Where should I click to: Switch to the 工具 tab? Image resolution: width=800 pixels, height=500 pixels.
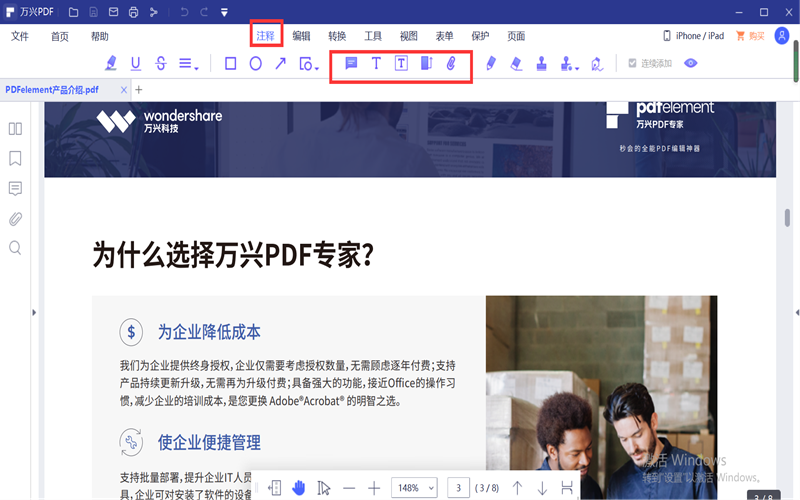point(373,36)
